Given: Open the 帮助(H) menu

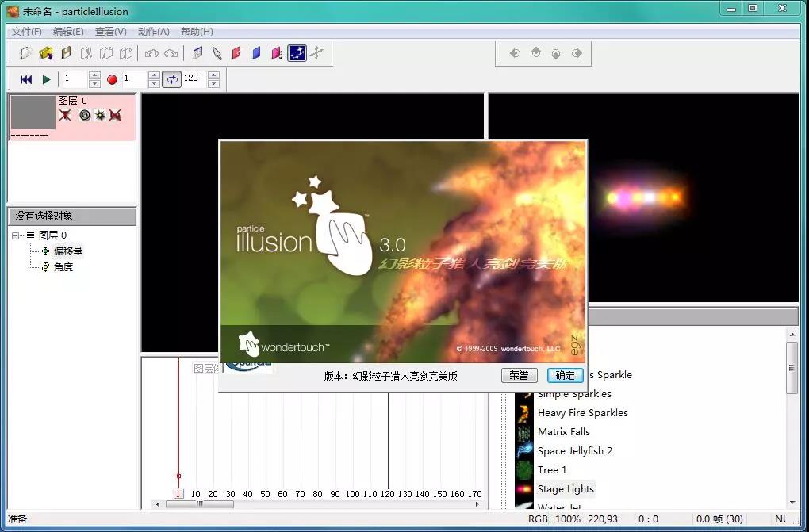Looking at the screenshot, I should click(197, 32).
